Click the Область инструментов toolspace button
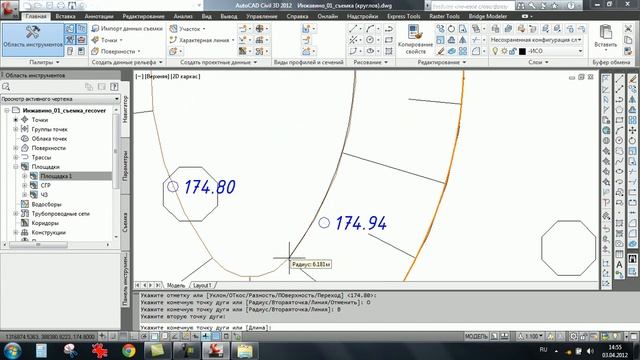The image size is (640, 360). tap(33, 39)
